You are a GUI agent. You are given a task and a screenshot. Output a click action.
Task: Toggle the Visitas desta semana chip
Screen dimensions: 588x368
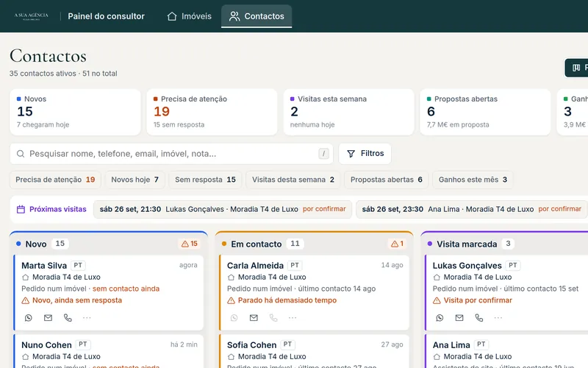point(293,180)
